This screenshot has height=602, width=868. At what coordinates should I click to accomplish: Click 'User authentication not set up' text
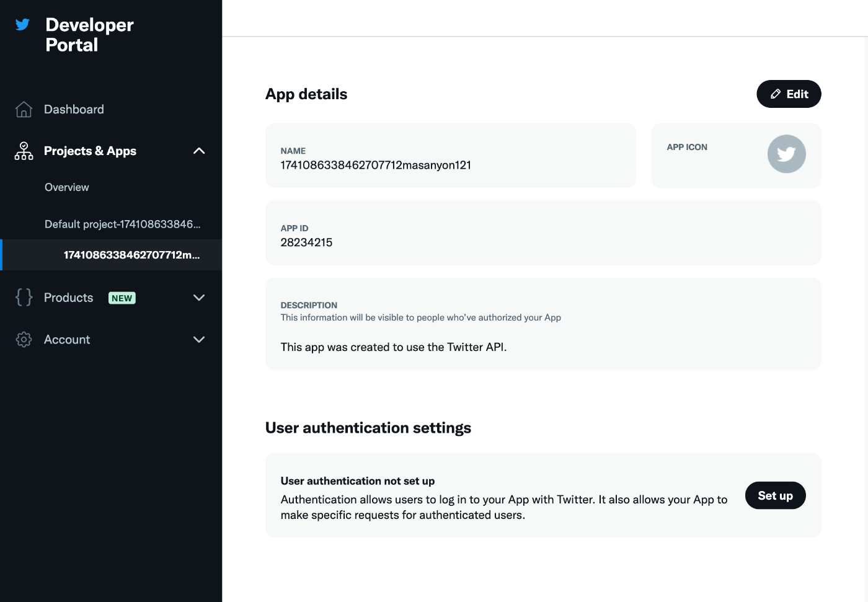(358, 481)
